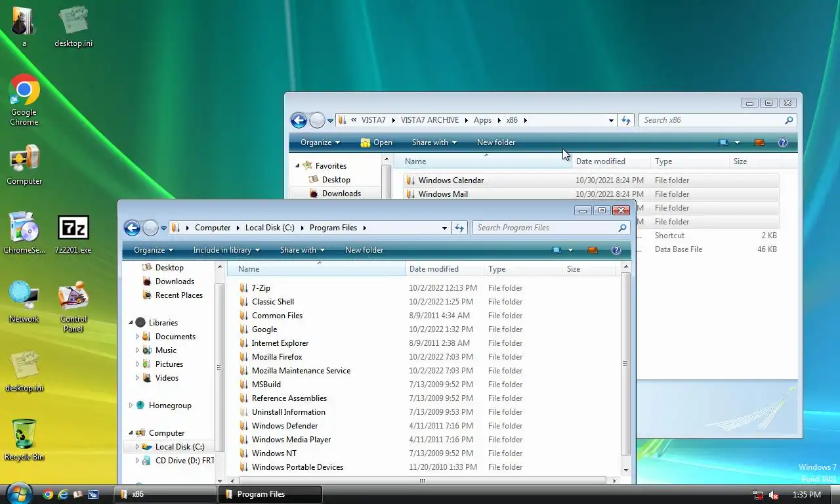Refresh the x86 window address bar
The width and height of the screenshot is (840, 504).
click(625, 120)
